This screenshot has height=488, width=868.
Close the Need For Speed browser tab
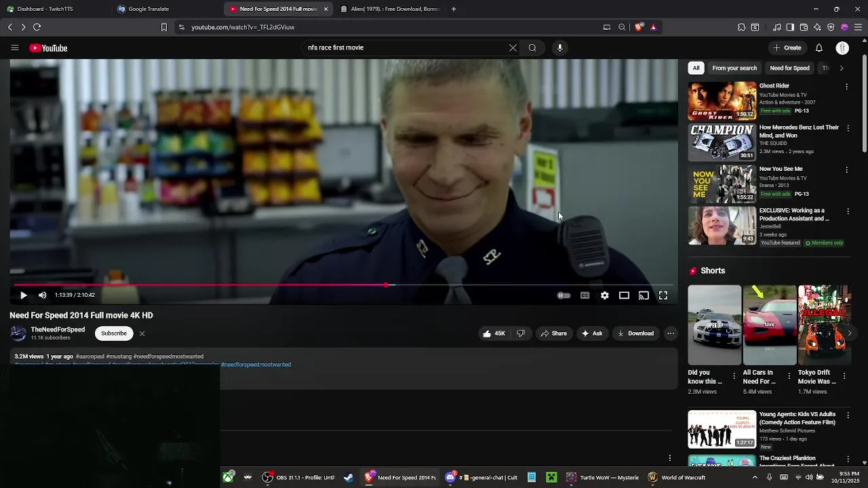[325, 9]
